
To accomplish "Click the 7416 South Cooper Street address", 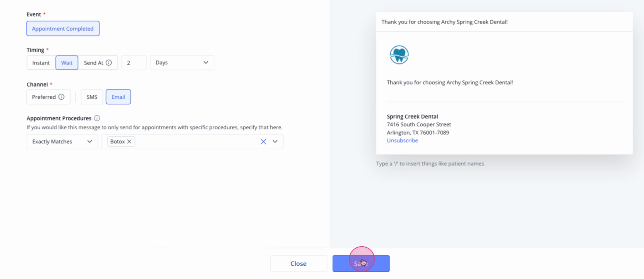I will click(x=419, y=124).
